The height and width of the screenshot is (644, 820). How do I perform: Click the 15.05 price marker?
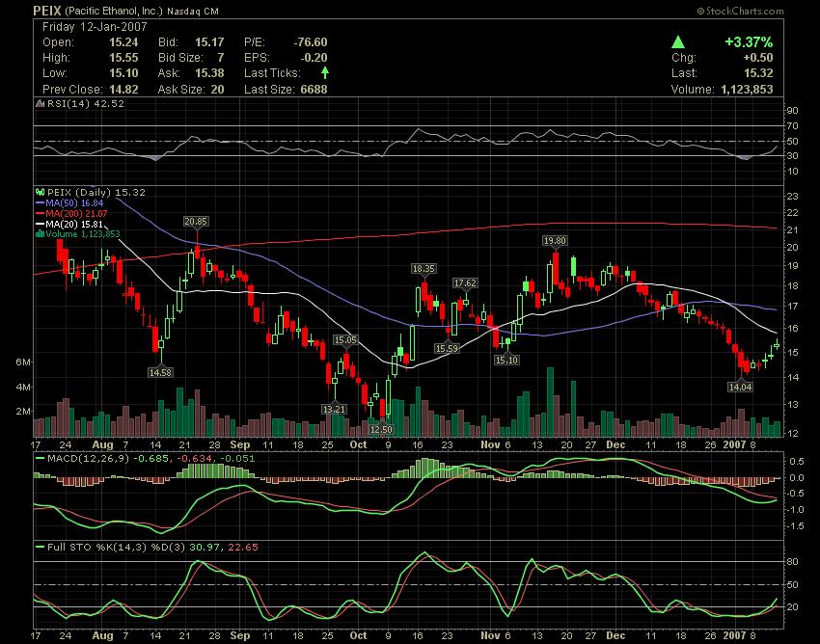click(345, 340)
